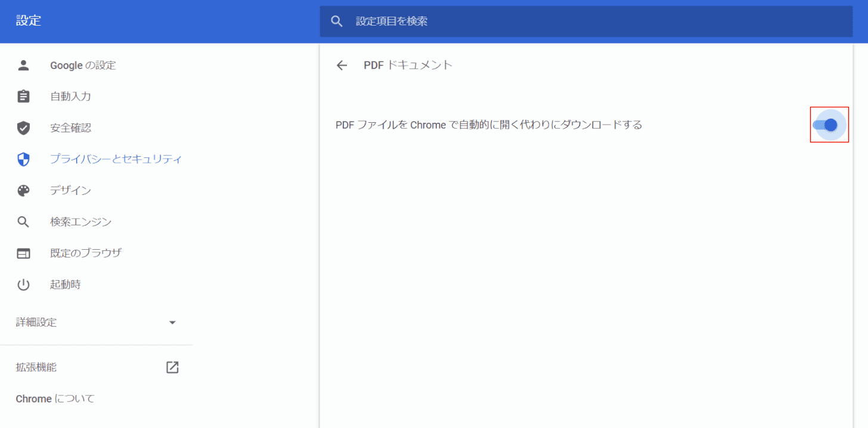This screenshot has width=868, height=428.
Task: Click the person icon beside Google の設定
Action: pos(23,66)
